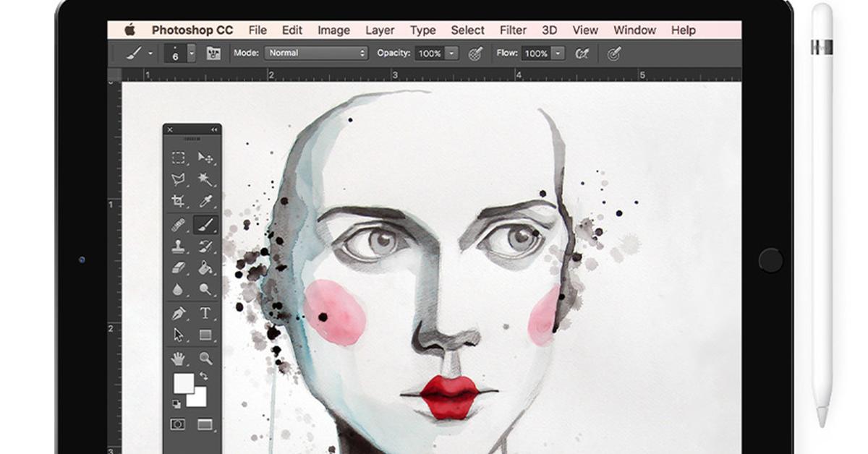Screen dimensions: 868x454
Task: Pick the Dodge tool
Action: coord(205,289)
